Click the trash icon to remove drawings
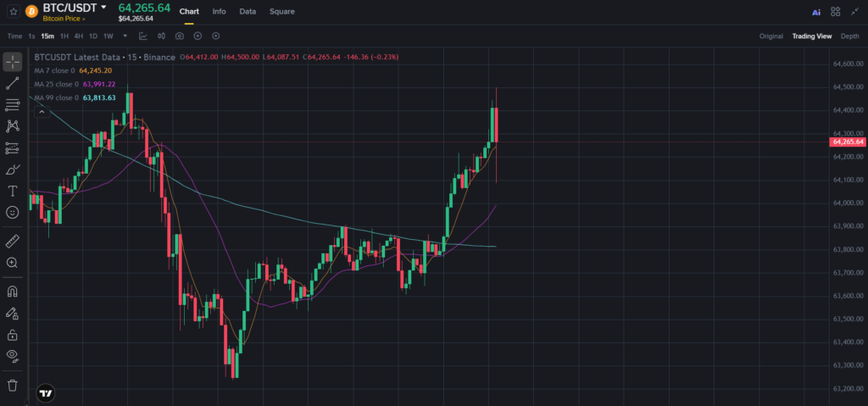This screenshot has width=868, height=406. click(x=12, y=385)
